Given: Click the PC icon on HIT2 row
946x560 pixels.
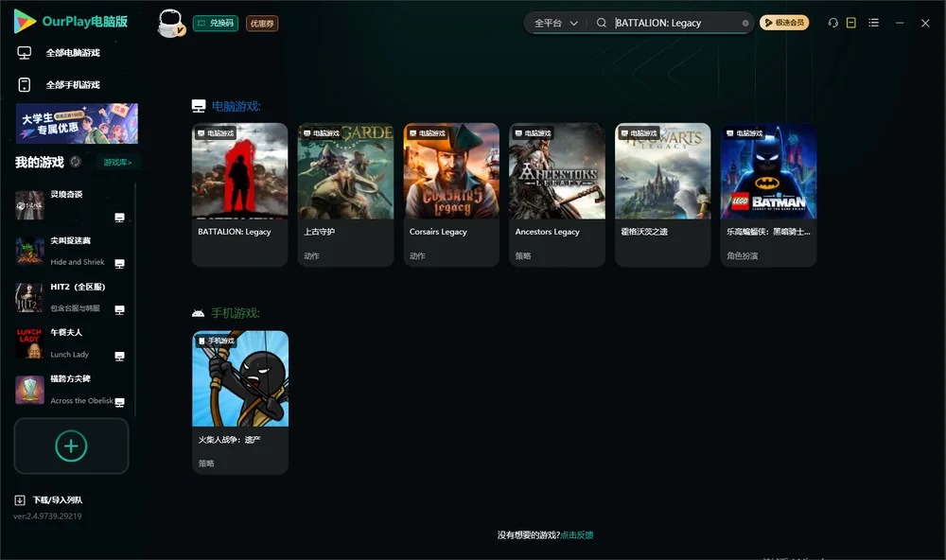Looking at the screenshot, I should (x=119, y=309).
